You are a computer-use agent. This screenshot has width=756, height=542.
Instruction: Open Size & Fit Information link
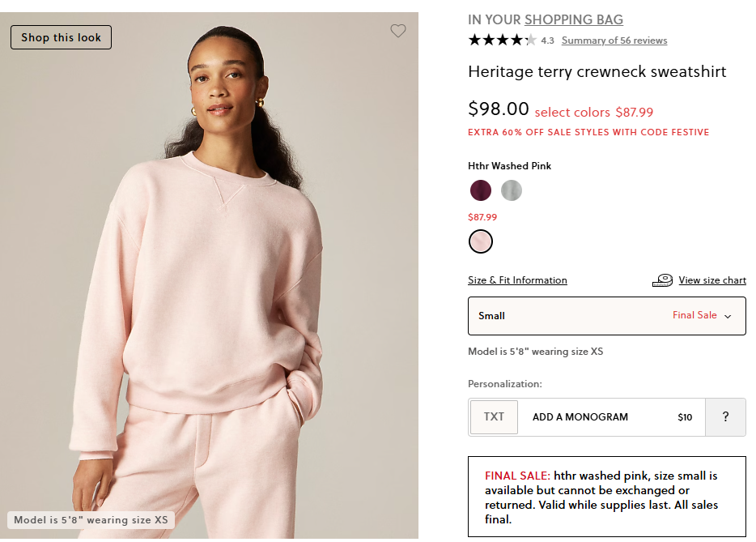coord(517,280)
